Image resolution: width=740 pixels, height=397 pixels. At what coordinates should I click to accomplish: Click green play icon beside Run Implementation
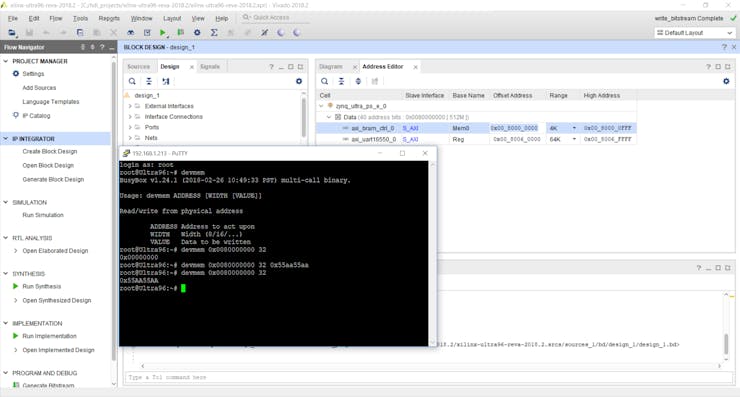16,336
